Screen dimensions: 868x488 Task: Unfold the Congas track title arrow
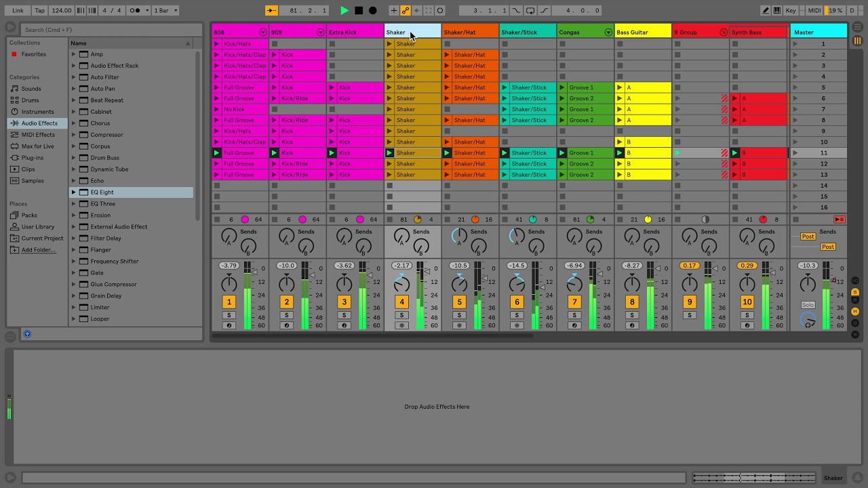(608, 33)
